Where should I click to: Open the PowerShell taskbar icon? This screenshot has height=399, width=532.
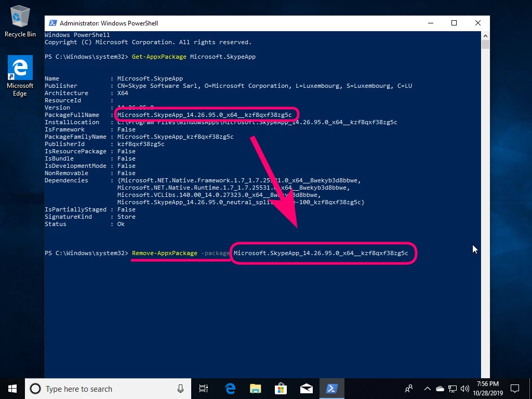click(332, 388)
